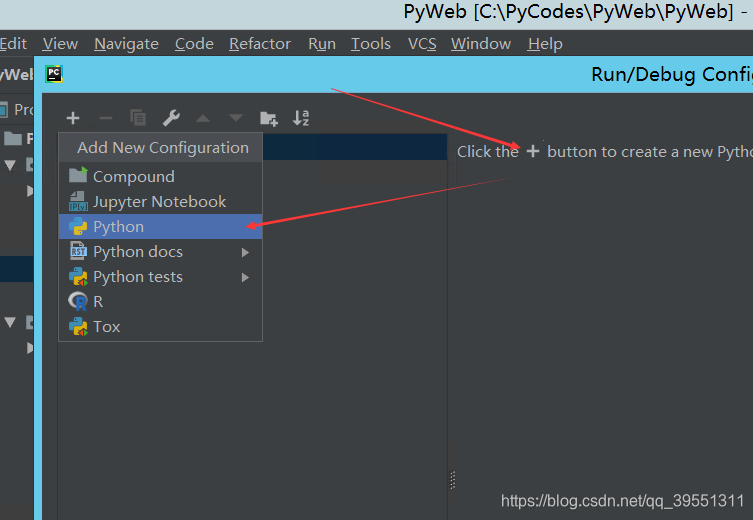
Task: Expand Python tests submenu arrow
Action: coord(245,277)
